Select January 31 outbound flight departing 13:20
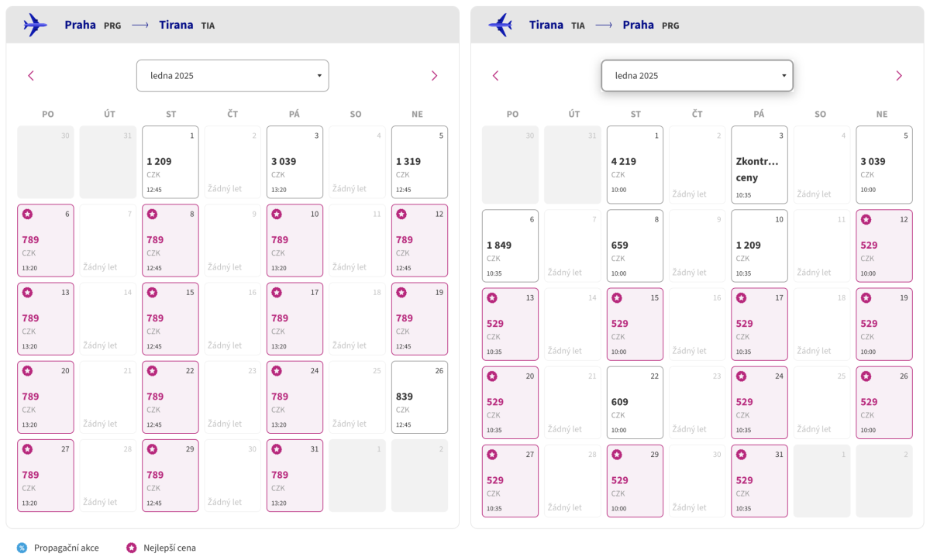Image resolution: width=930 pixels, height=560 pixels. pyautogui.click(x=294, y=476)
